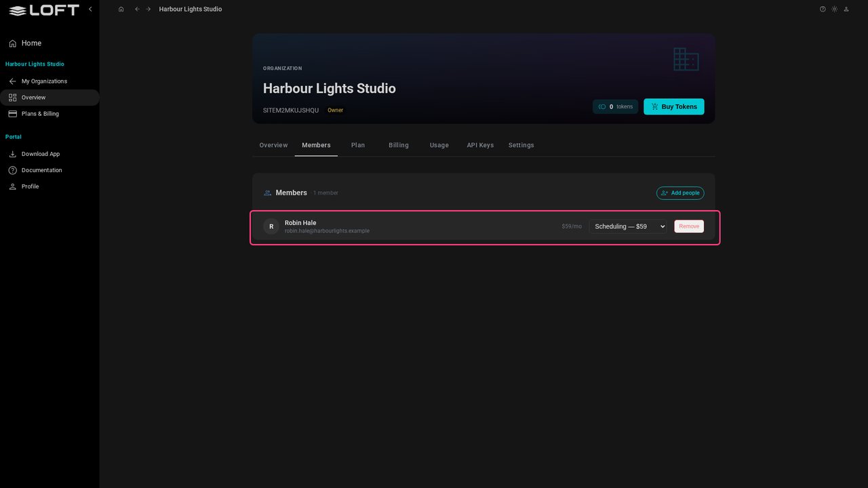Return to My Organizations
868x488 pixels.
click(50, 81)
